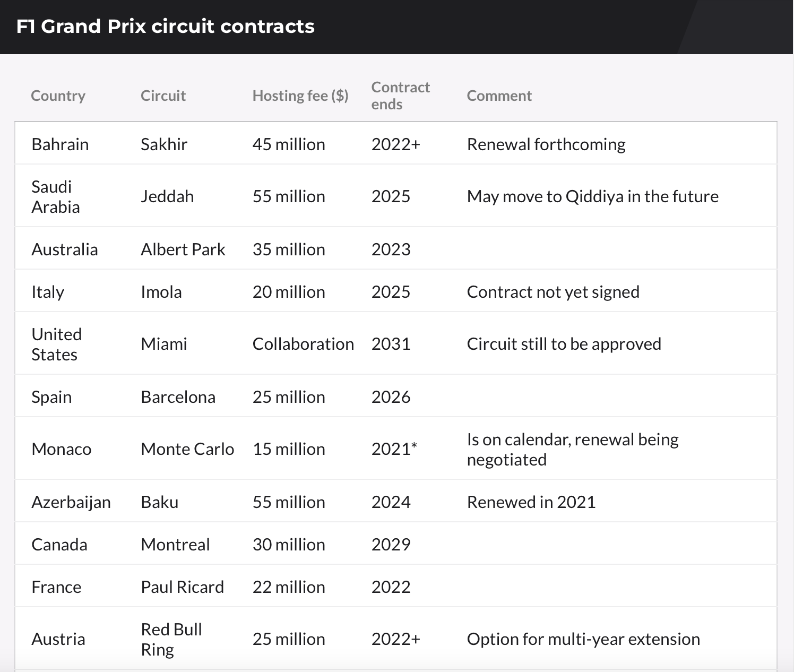Click the Circuit column header
Image resolution: width=794 pixels, height=672 pixels.
pyautogui.click(x=163, y=96)
